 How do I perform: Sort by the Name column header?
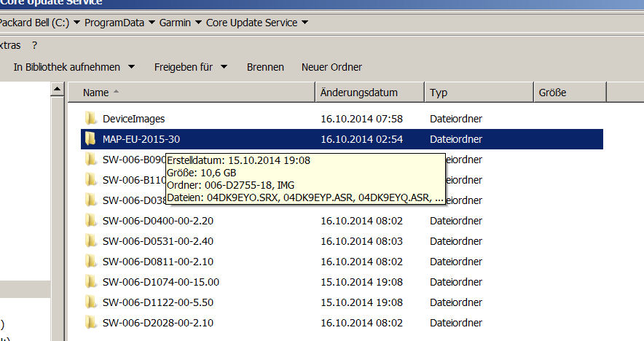[x=192, y=93]
